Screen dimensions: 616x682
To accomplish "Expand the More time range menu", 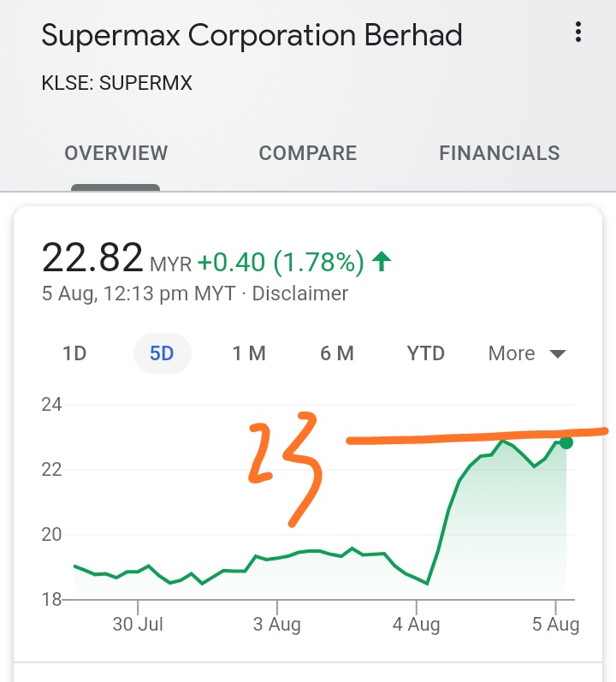I will tap(527, 353).
